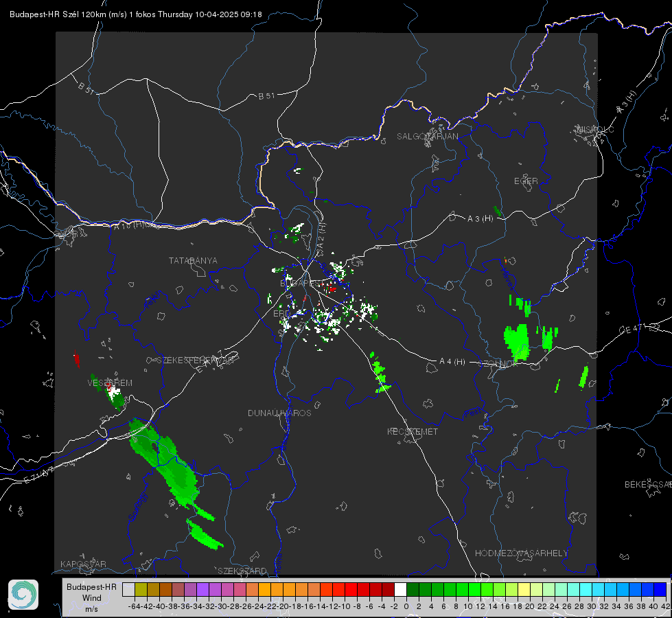Click the KECSKEMÉT city label
Image resolution: width=672 pixels, height=618 pixels.
pos(413,431)
